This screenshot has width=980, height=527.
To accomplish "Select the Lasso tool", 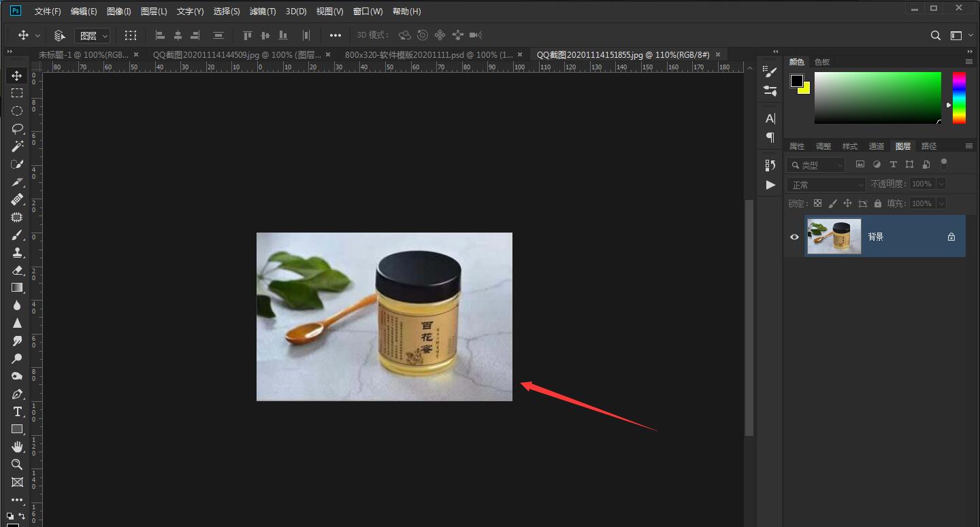I will tap(17, 128).
